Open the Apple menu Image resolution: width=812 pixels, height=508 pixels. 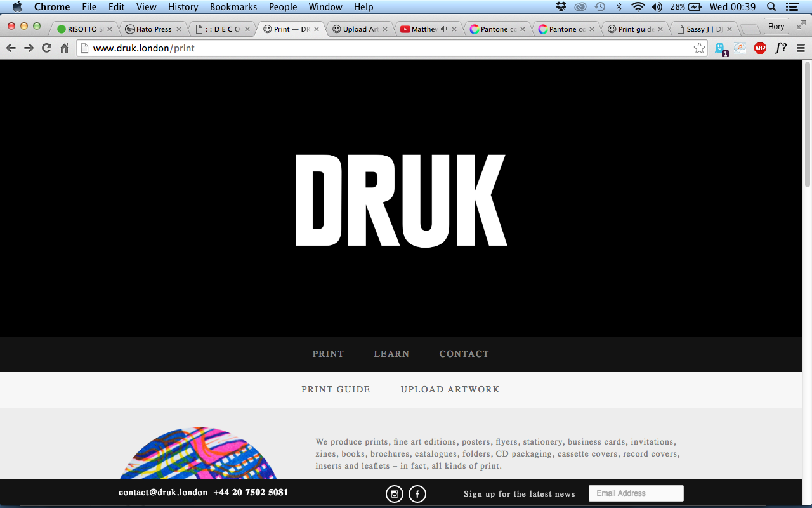(x=17, y=7)
